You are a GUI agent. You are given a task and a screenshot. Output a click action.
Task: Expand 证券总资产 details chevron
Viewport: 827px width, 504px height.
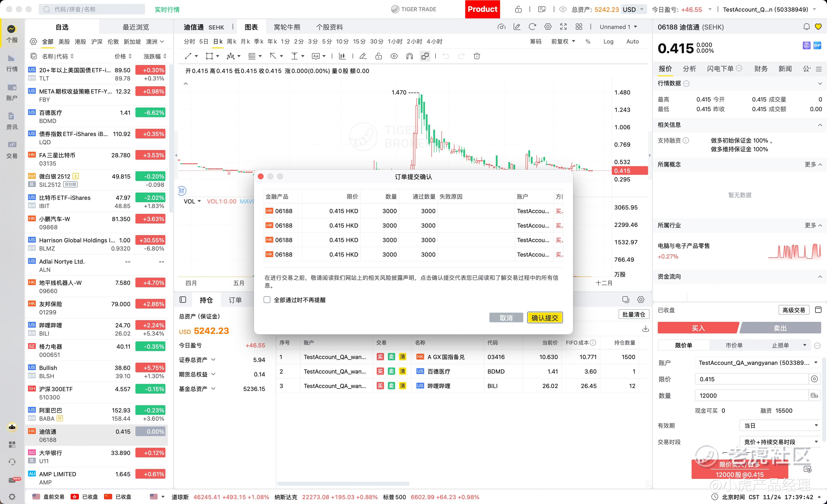(x=213, y=360)
